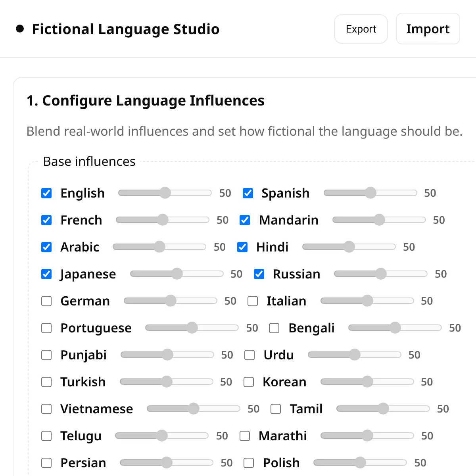Click the black dot app logo
Viewport: 476px width, 476px height.
[x=20, y=29]
